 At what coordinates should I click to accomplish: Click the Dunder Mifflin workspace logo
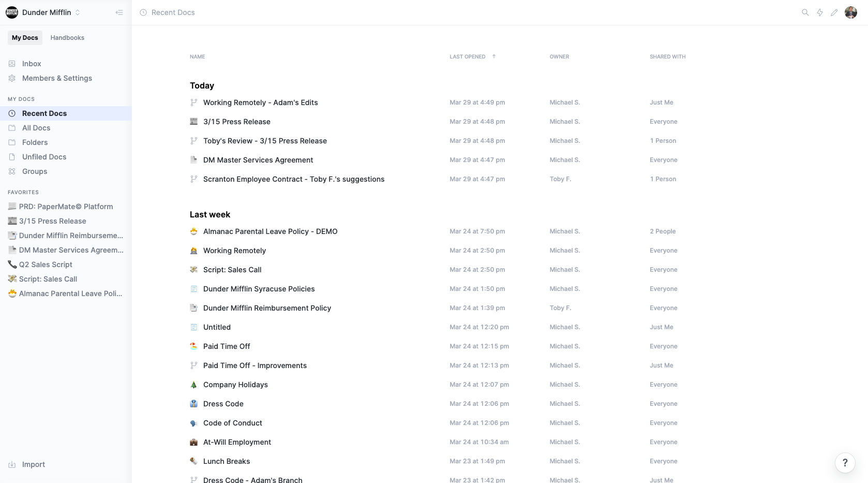pyautogui.click(x=12, y=12)
